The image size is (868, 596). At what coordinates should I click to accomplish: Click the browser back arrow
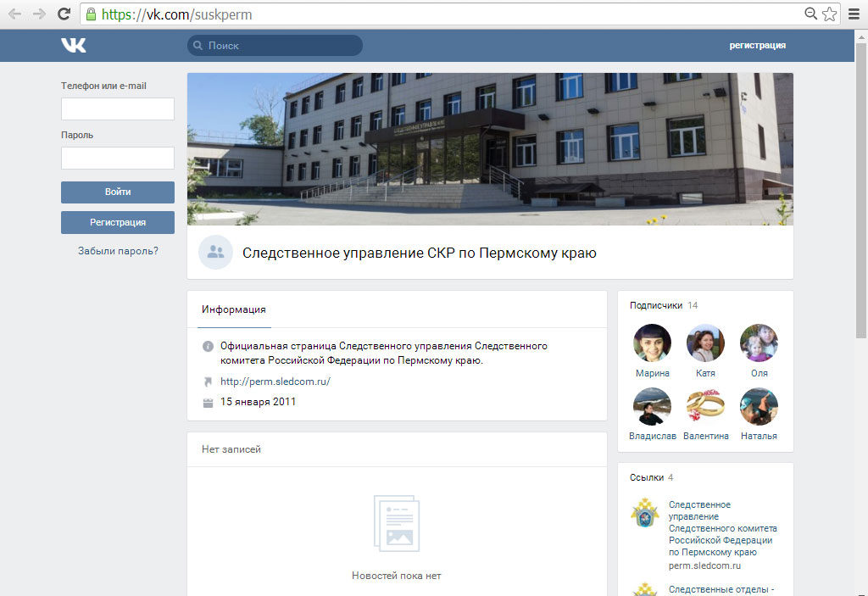(15, 14)
